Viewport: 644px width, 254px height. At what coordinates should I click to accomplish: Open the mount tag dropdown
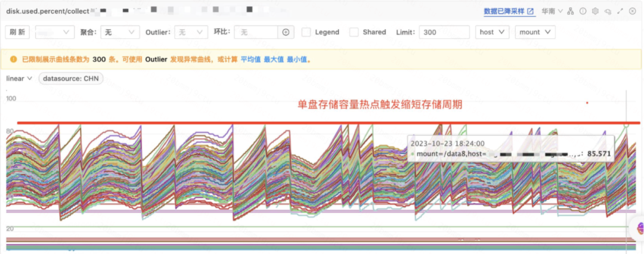click(x=535, y=32)
